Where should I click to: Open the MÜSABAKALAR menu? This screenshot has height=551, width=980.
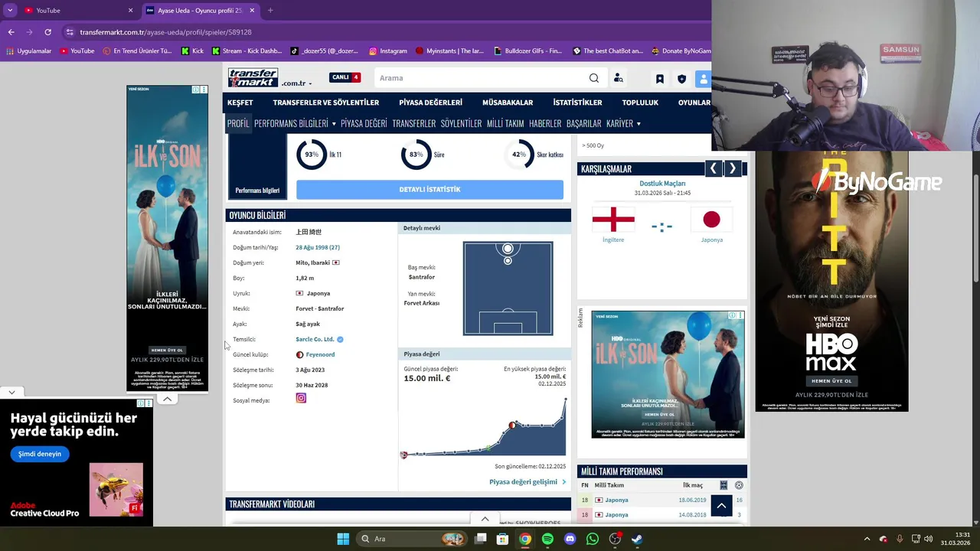click(508, 103)
